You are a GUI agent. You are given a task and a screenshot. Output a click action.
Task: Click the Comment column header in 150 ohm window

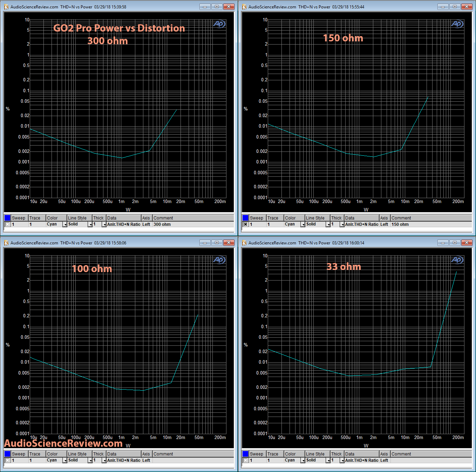tap(431, 218)
